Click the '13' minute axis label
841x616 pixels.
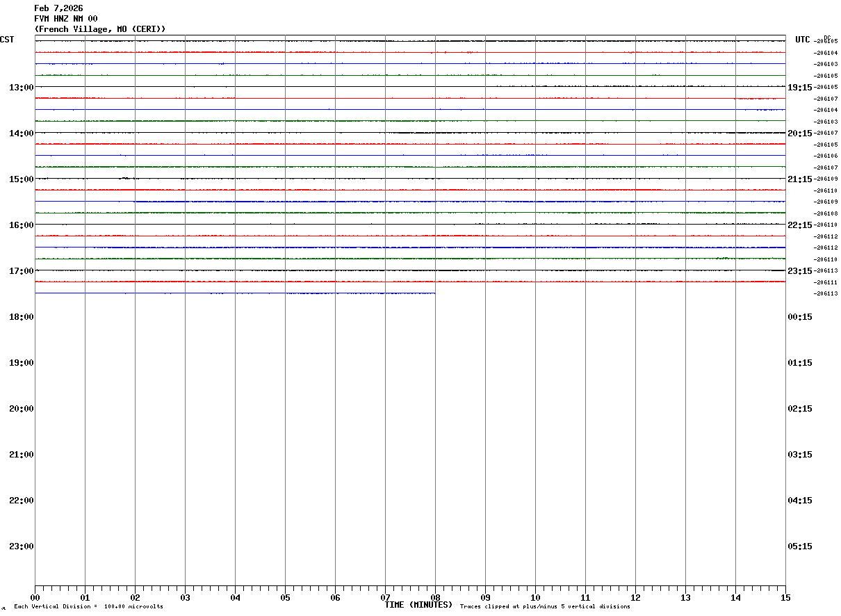coord(685,597)
